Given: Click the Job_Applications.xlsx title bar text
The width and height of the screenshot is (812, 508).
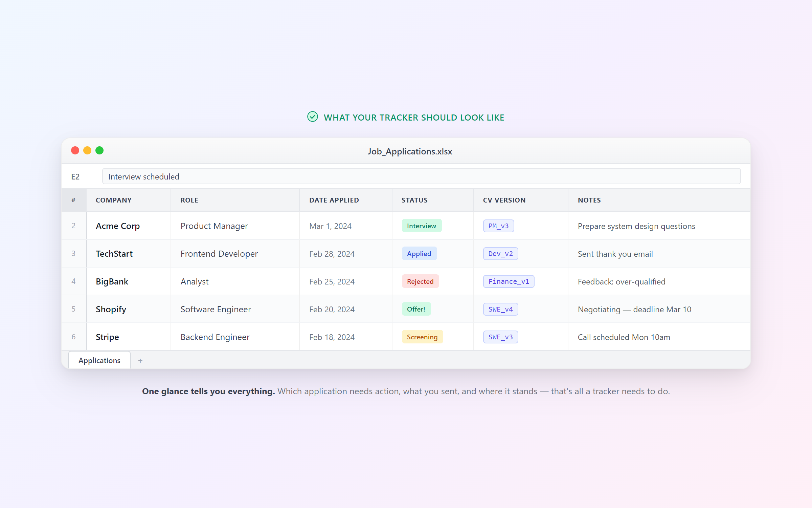Looking at the screenshot, I should pyautogui.click(x=410, y=151).
